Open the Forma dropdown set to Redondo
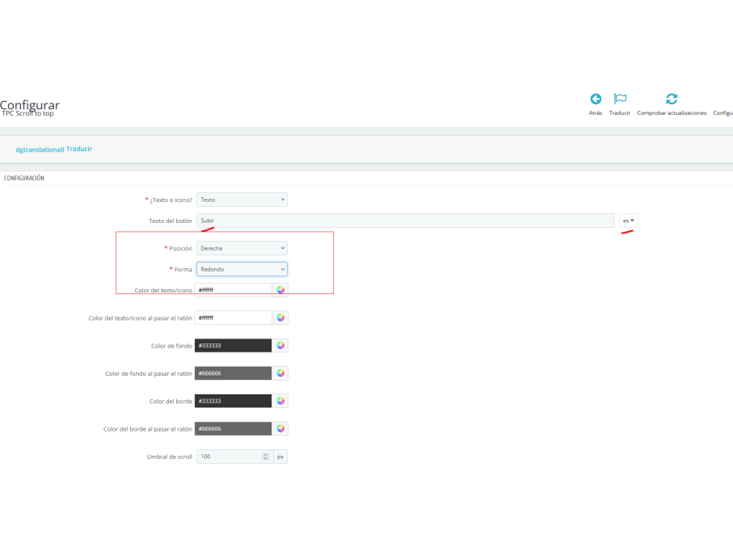Viewport: 733px width, 560px height. tap(242, 269)
